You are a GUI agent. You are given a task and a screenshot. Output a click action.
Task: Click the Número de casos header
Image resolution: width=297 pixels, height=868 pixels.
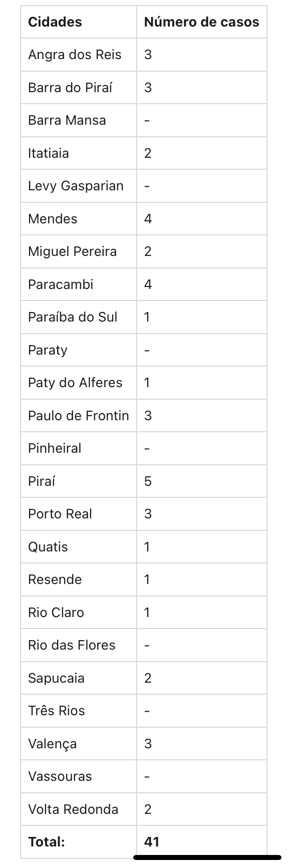[201, 22]
